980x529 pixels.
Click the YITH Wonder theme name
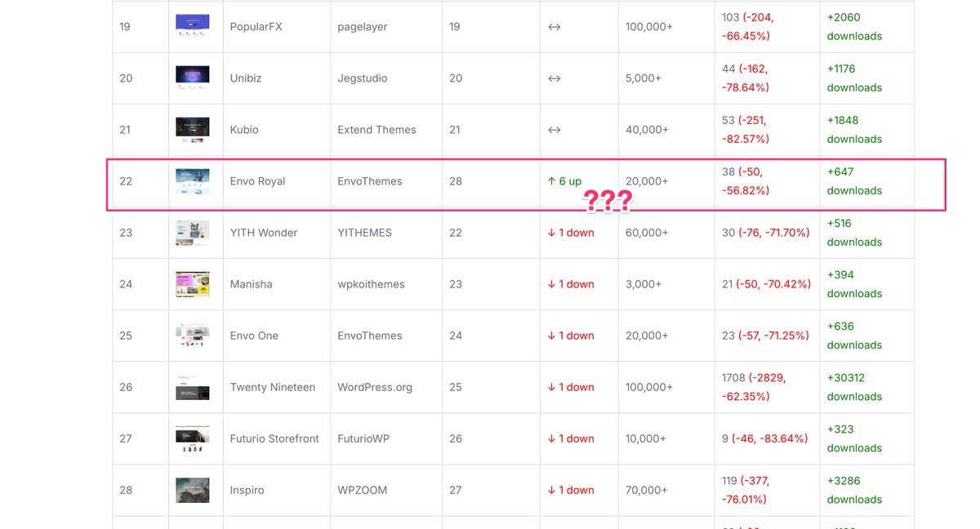264,233
